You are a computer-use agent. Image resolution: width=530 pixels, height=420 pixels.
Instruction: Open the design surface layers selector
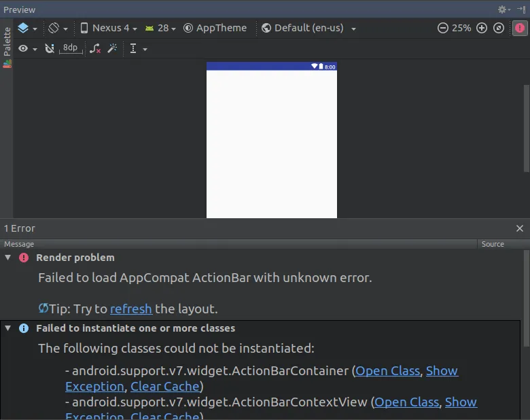tap(27, 28)
